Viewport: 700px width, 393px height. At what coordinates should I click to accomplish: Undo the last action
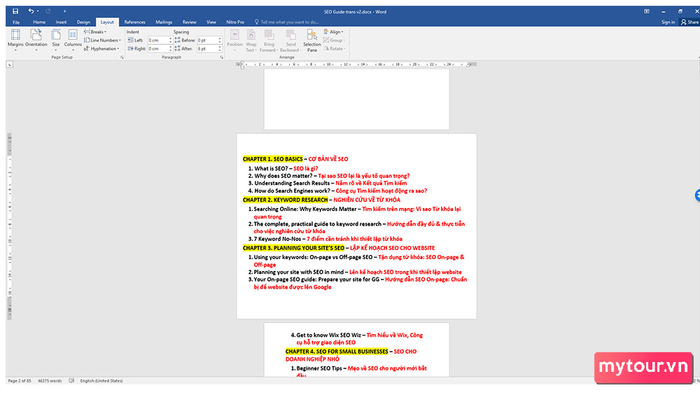tap(30, 11)
